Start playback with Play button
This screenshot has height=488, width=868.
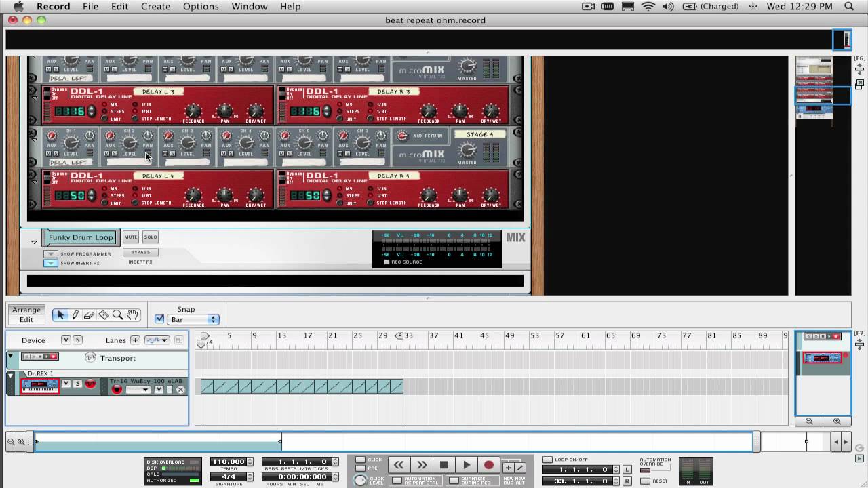(467, 464)
